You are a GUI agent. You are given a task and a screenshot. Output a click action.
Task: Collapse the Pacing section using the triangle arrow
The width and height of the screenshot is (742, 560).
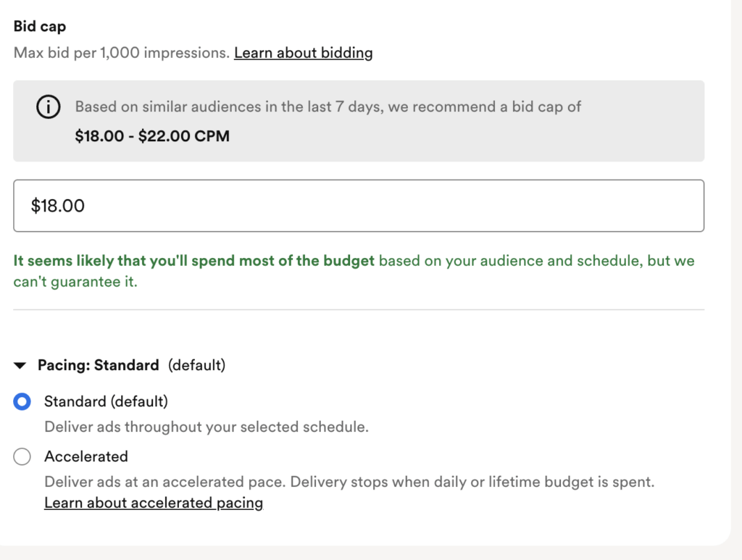pos(20,365)
